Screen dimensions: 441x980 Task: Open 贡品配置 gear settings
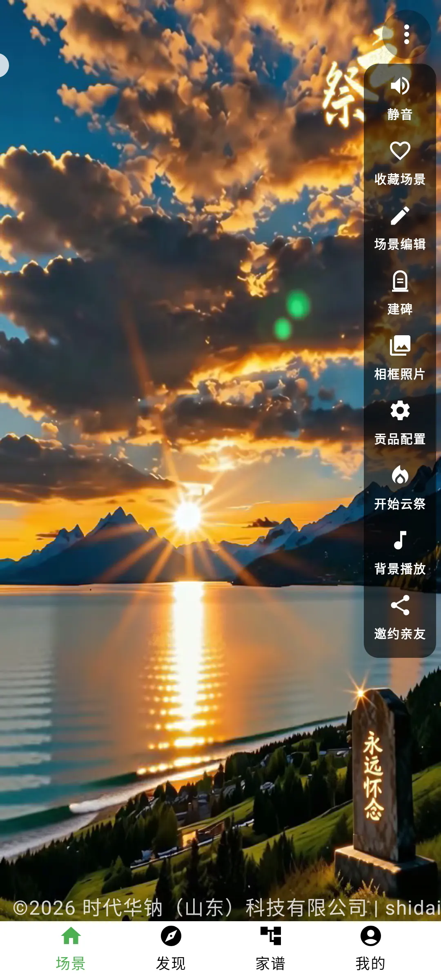(x=400, y=423)
